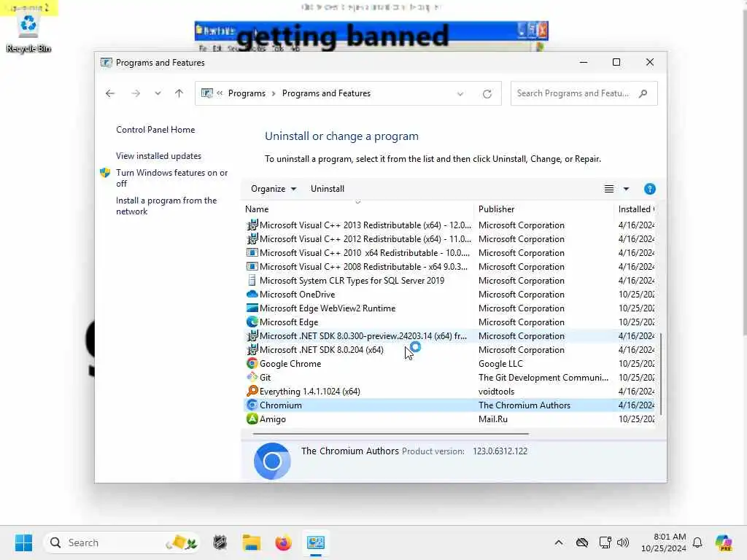Select the Google Chrome icon in list
747x560 pixels.
252,363
